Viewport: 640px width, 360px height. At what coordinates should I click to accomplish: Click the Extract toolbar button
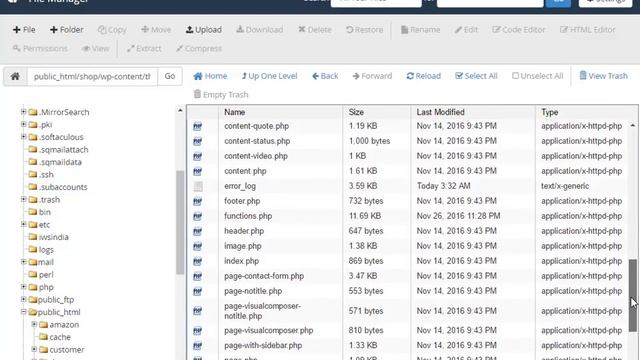click(144, 49)
